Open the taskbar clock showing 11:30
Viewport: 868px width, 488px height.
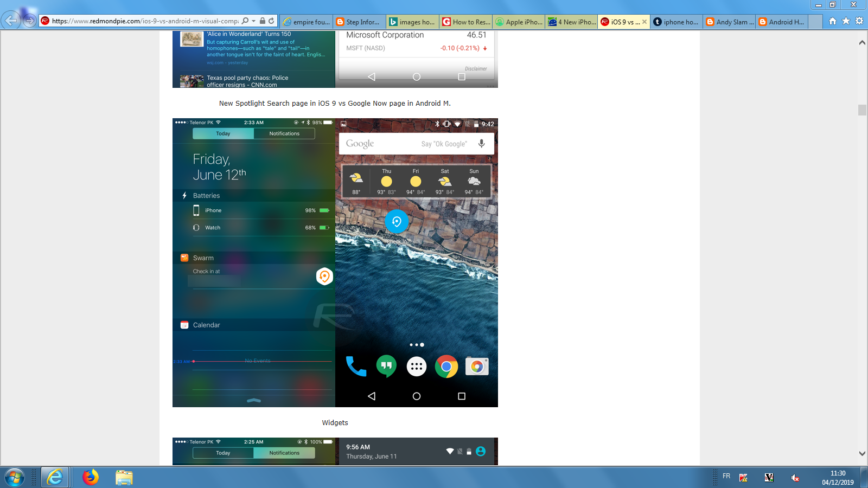(x=838, y=478)
